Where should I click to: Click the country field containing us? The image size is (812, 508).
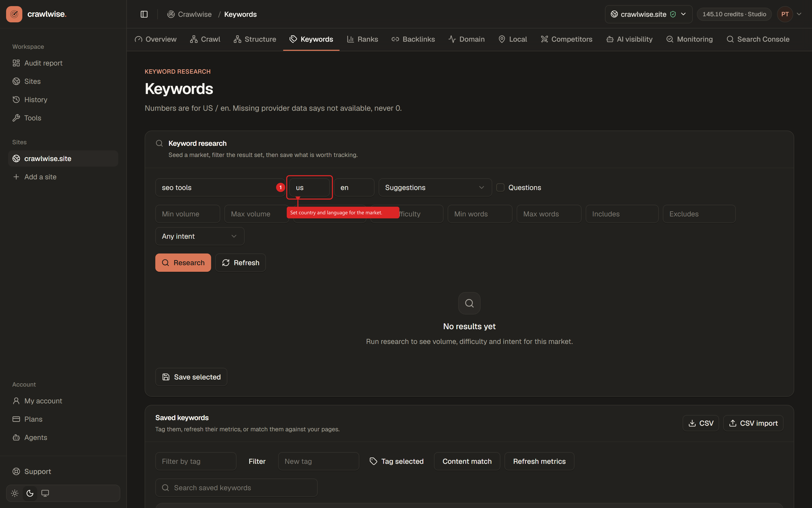coord(309,187)
